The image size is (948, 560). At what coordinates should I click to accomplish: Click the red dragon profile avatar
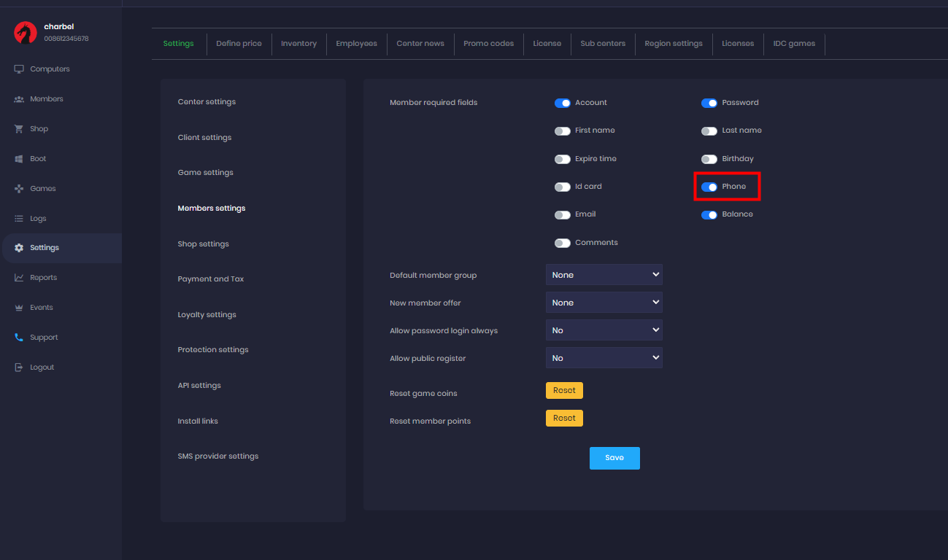pyautogui.click(x=26, y=32)
